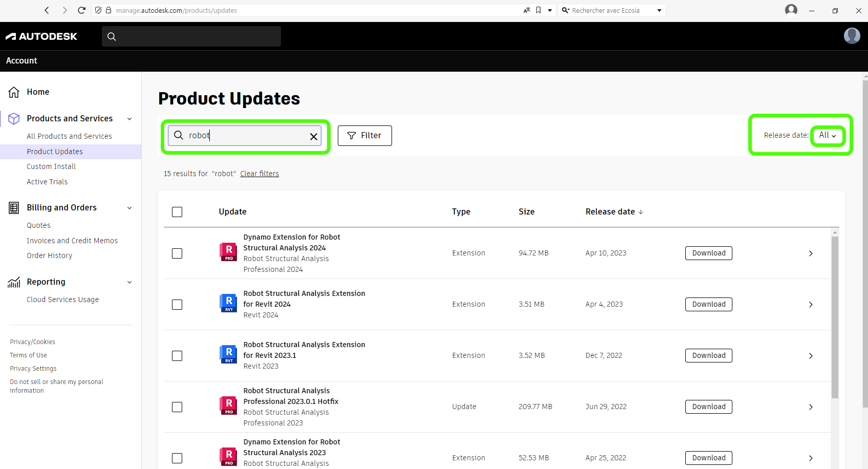This screenshot has height=469, width=868.
Task: Click the Robot Structural Analysis PRO product icon
Action: tap(228, 253)
